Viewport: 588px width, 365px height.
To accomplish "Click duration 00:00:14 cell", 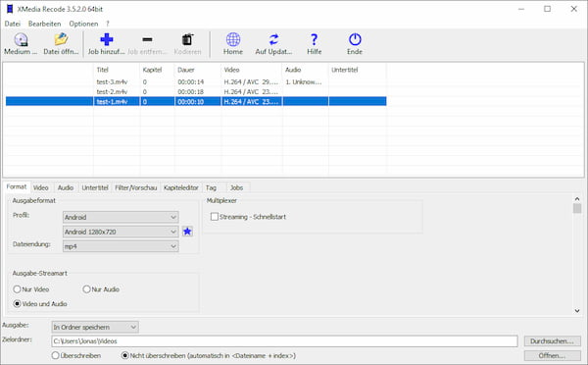I will [190, 81].
